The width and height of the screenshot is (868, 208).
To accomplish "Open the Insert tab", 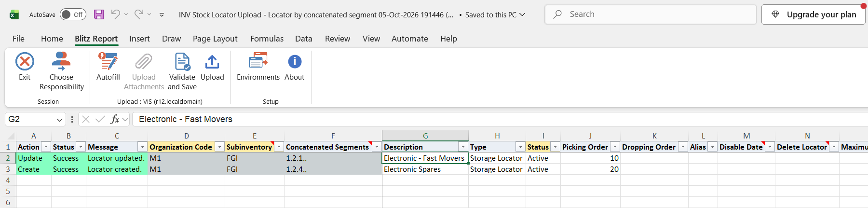I will click(139, 39).
